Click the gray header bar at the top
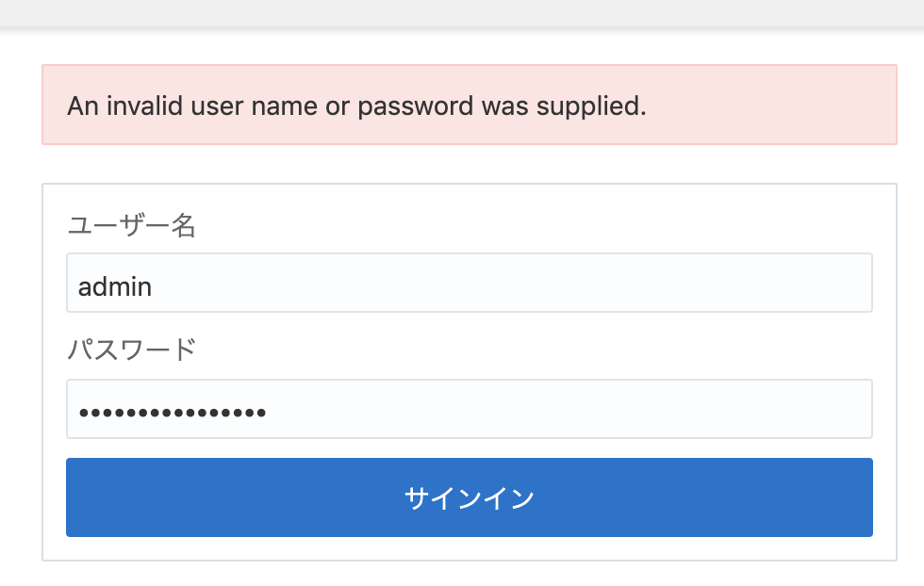This screenshot has width=924, height=586. point(462,13)
